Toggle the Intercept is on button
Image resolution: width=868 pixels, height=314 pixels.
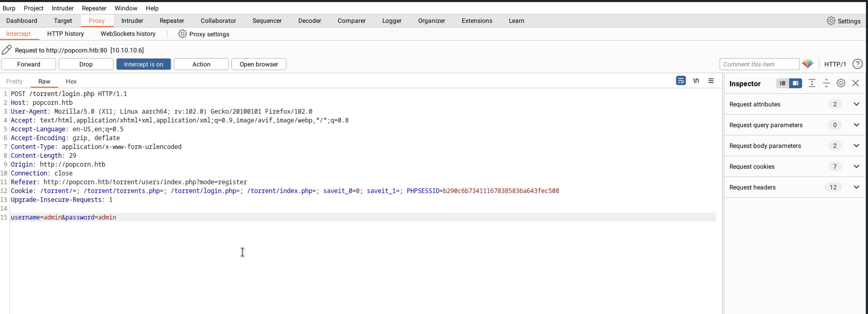tap(143, 64)
